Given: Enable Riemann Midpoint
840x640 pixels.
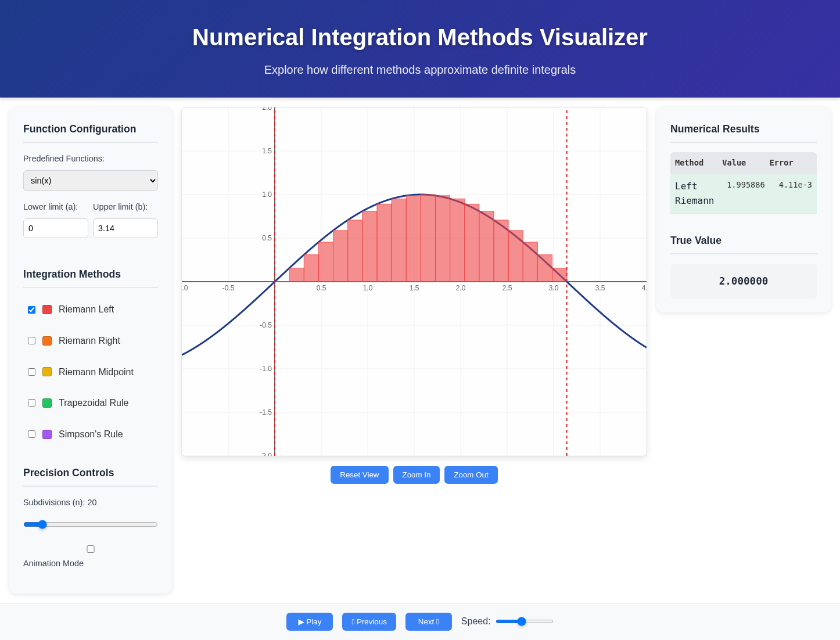Looking at the screenshot, I should tap(31, 372).
